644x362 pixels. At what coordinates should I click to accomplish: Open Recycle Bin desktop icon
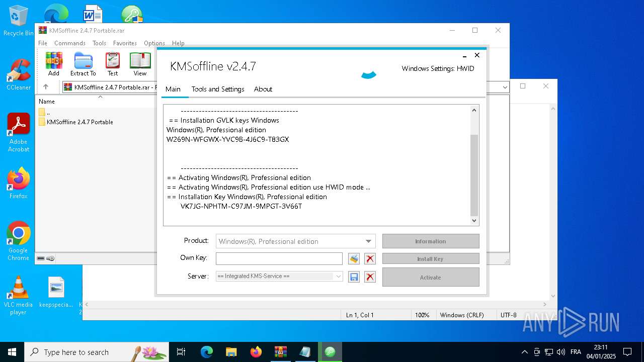tap(18, 21)
